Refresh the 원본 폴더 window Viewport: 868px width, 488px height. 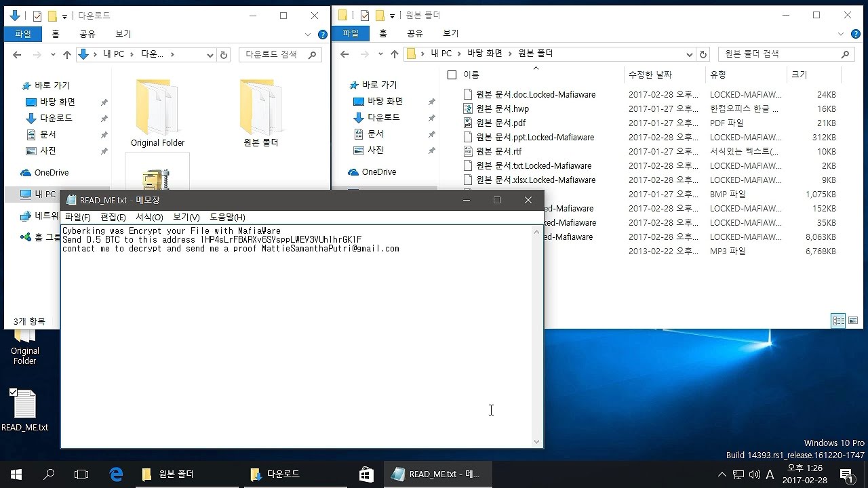(x=703, y=54)
